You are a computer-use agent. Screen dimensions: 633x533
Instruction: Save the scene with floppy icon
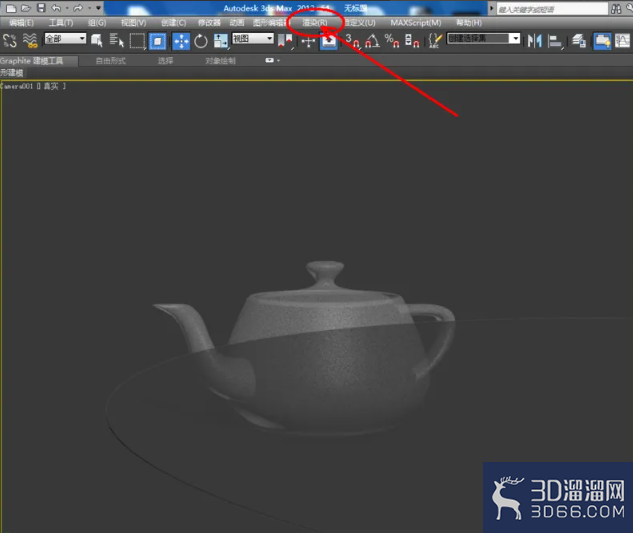(x=41, y=8)
